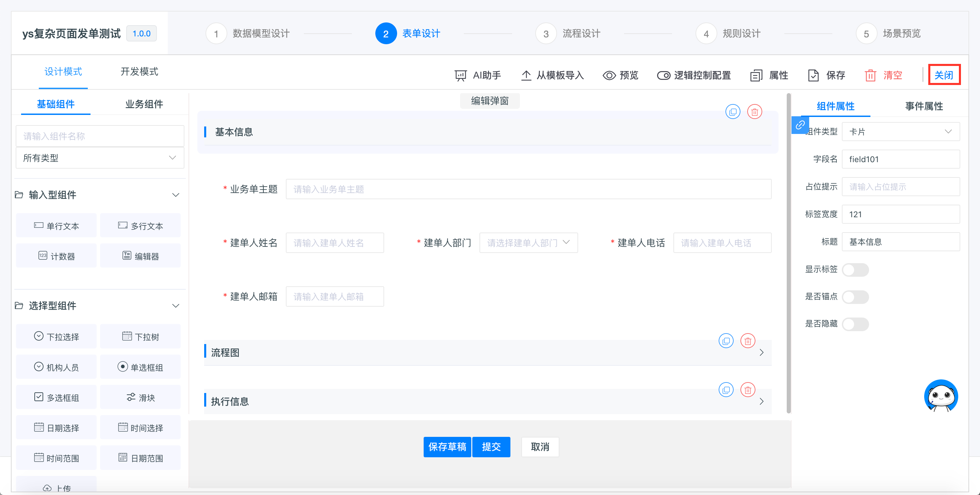Image resolution: width=980 pixels, height=495 pixels.
Task: Collapse the 选择型组件 group
Action: coord(175,306)
